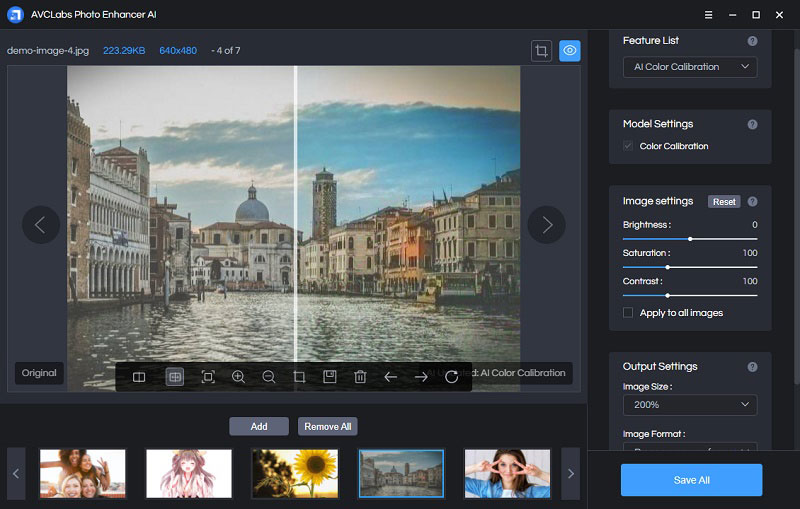Click the crop icon above the preview
Viewport: 800px width, 509px height.
coord(541,50)
